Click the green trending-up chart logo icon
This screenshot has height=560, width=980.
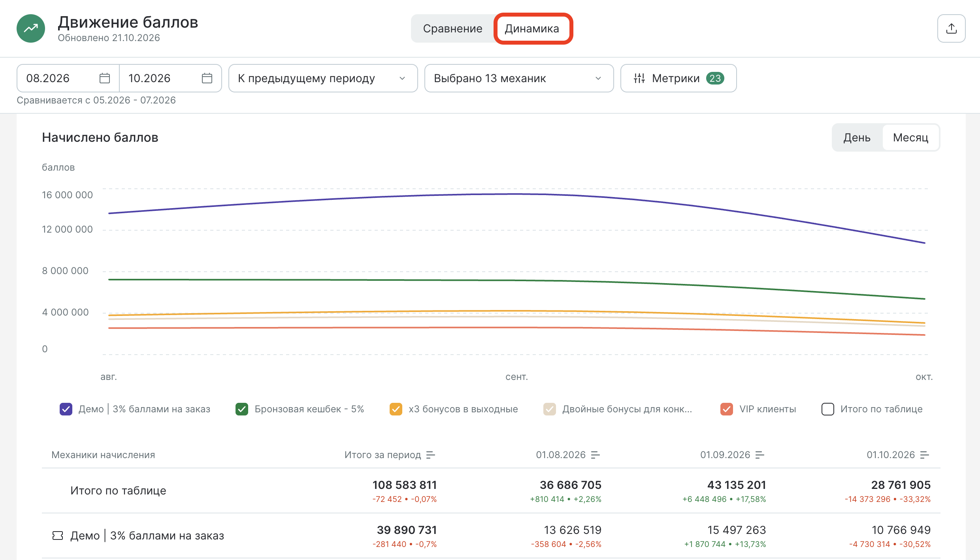[31, 28]
